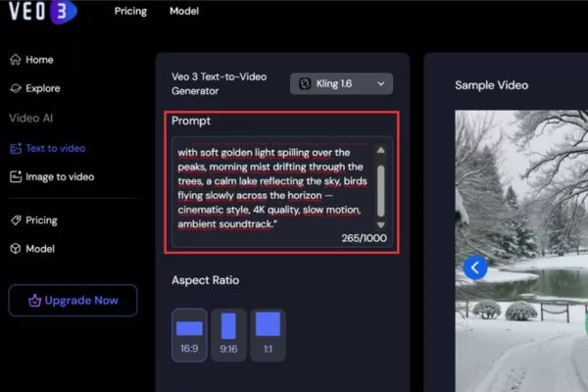Open the Kling 1.6 model dropdown
Image resolution: width=588 pixels, height=392 pixels.
[x=341, y=83]
